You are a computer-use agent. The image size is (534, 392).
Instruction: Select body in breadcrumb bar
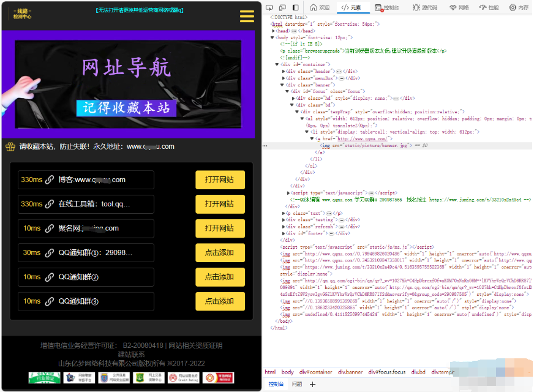pos(287,372)
